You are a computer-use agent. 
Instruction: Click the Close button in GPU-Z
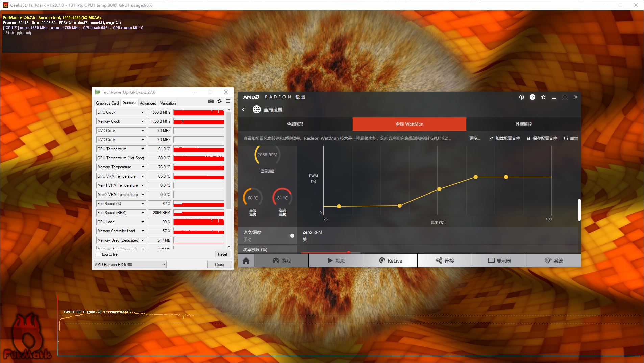click(219, 265)
